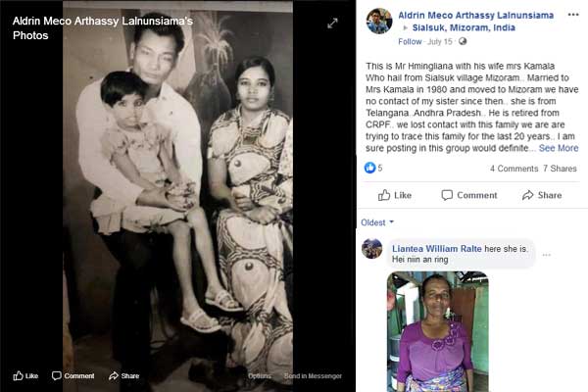Click the blue like reaction icon

[369, 168]
